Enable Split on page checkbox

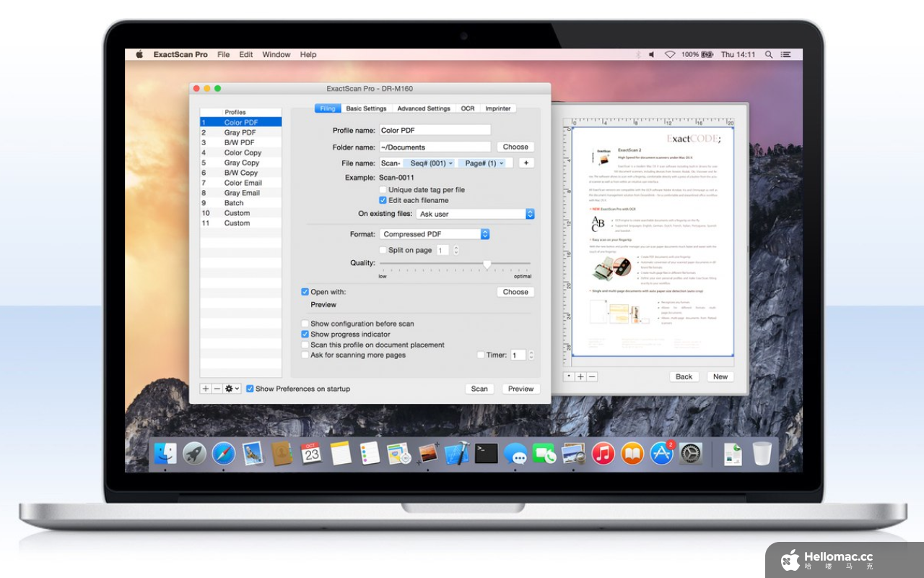point(383,250)
